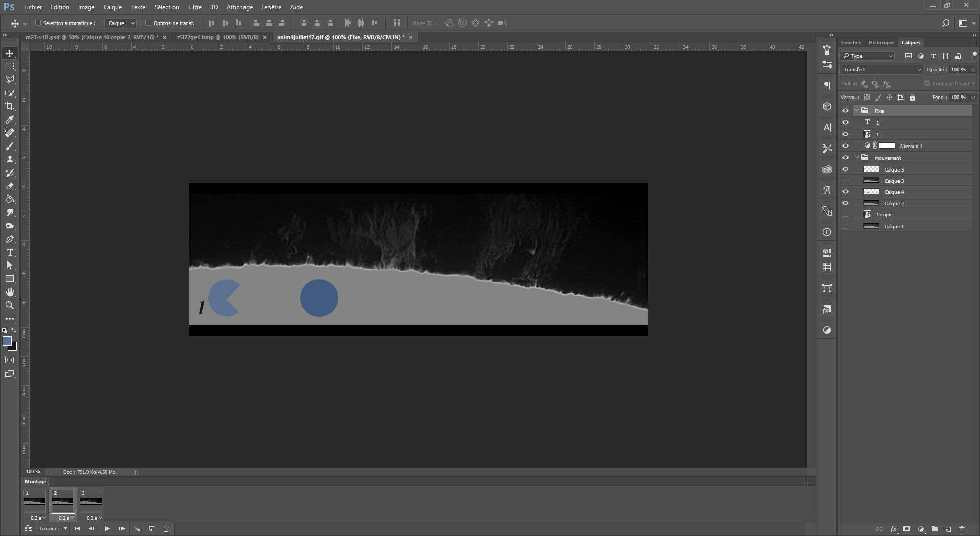Delete the selected animation frame
The height and width of the screenshot is (536, 980).
pyautogui.click(x=166, y=529)
